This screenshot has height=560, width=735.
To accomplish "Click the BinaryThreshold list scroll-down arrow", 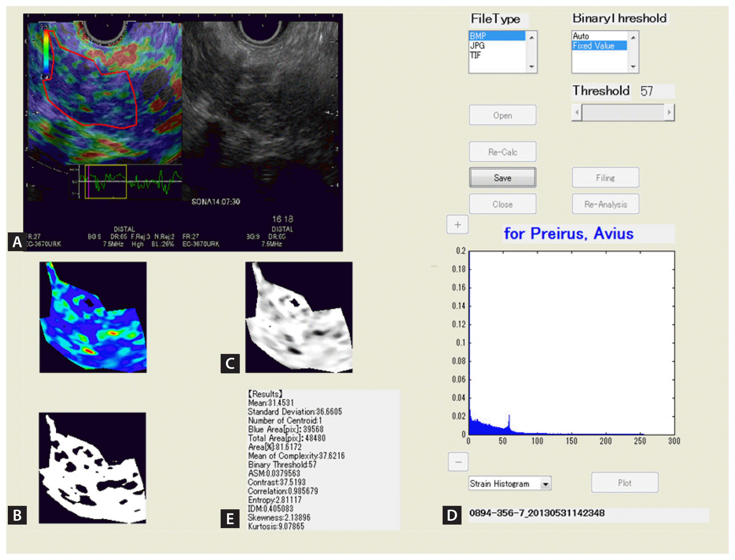I will pyautogui.click(x=633, y=67).
